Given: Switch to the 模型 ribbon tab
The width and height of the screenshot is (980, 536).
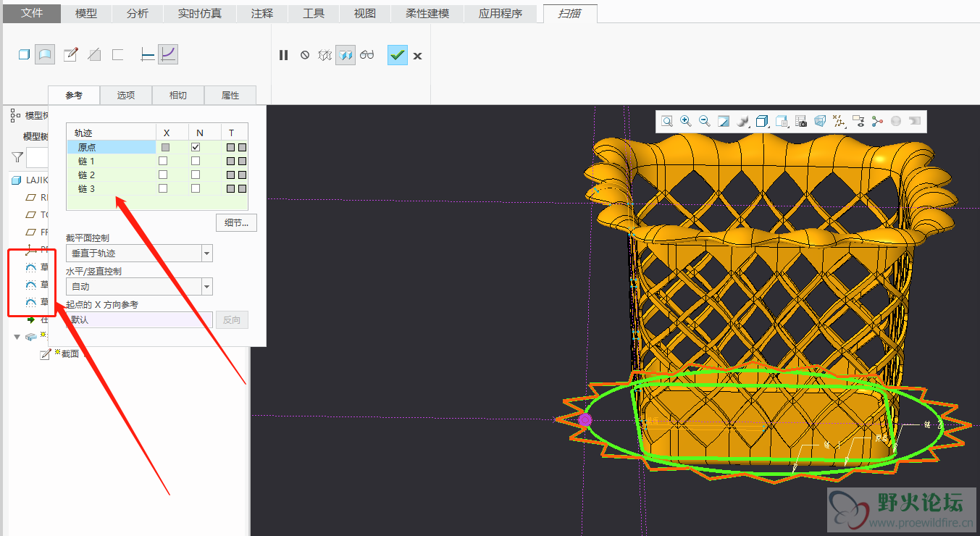Looking at the screenshot, I should 86,14.
